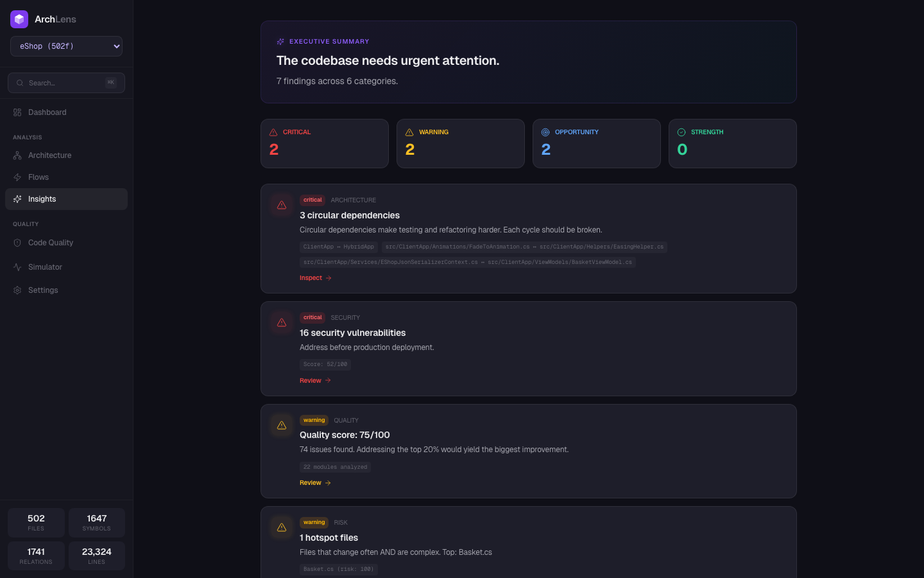Screen dimensions: 924x578
Task: Click the Code Quality shield icon
Action: (17, 243)
